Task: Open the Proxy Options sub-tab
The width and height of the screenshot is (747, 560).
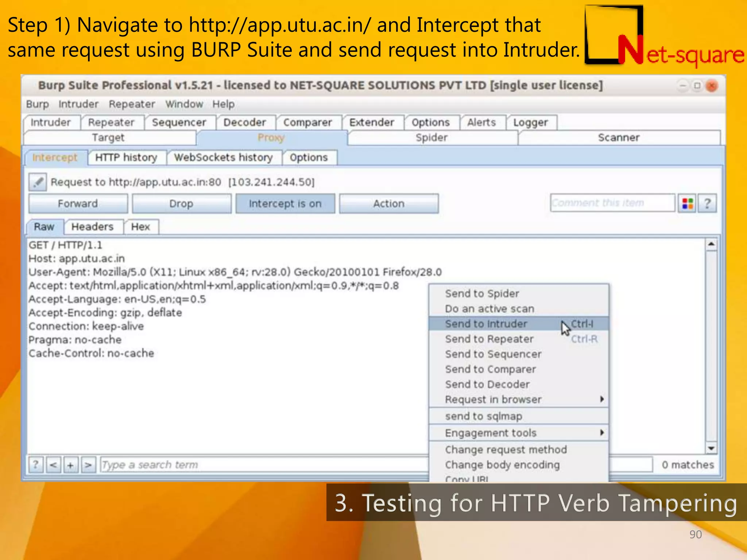Action: pos(309,157)
